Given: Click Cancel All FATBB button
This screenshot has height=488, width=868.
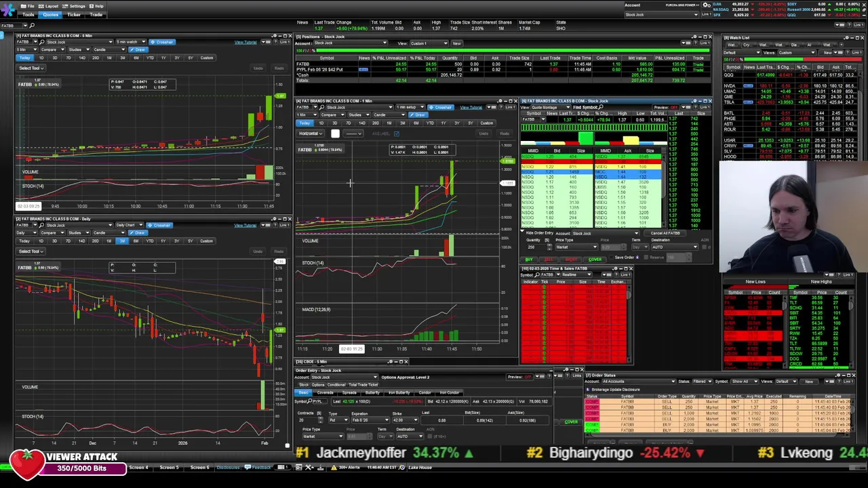Looking at the screenshot, I should tap(665, 233).
